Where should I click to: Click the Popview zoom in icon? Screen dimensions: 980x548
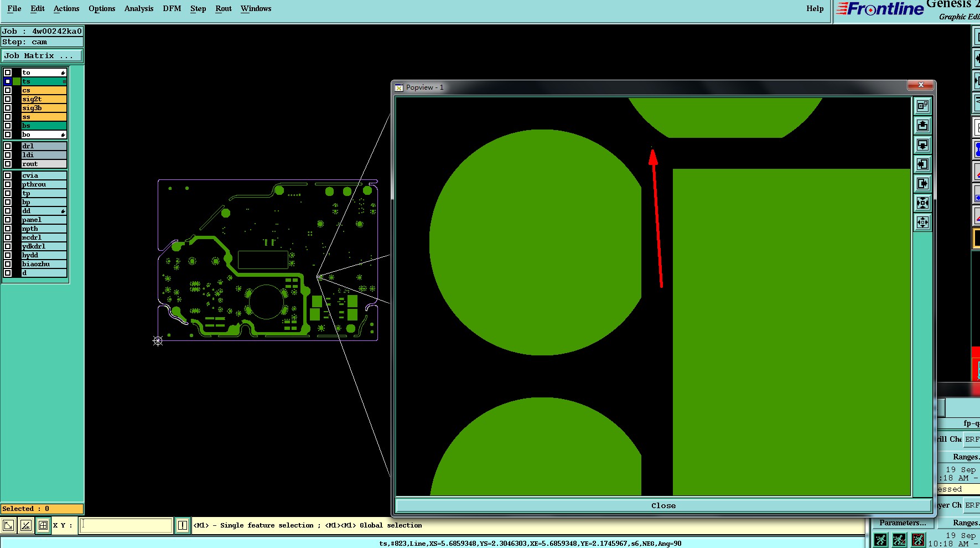click(x=922, y=203)
